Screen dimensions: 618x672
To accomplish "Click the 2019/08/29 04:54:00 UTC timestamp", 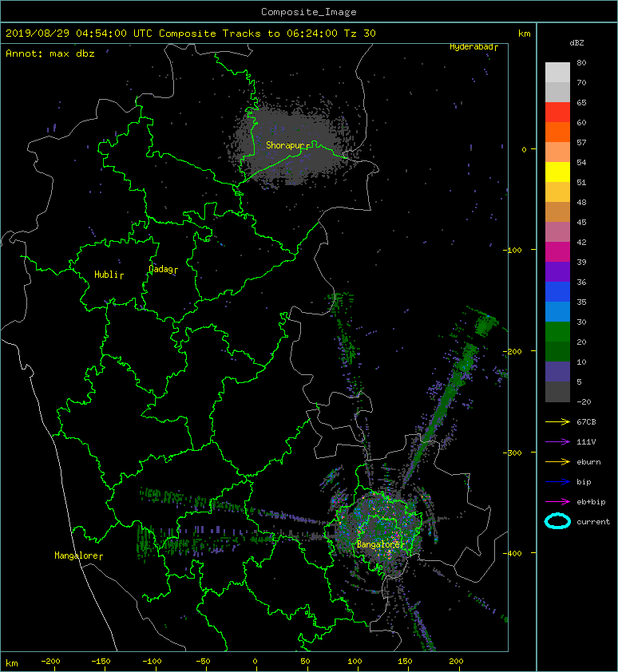I will [x=79, y=34].
